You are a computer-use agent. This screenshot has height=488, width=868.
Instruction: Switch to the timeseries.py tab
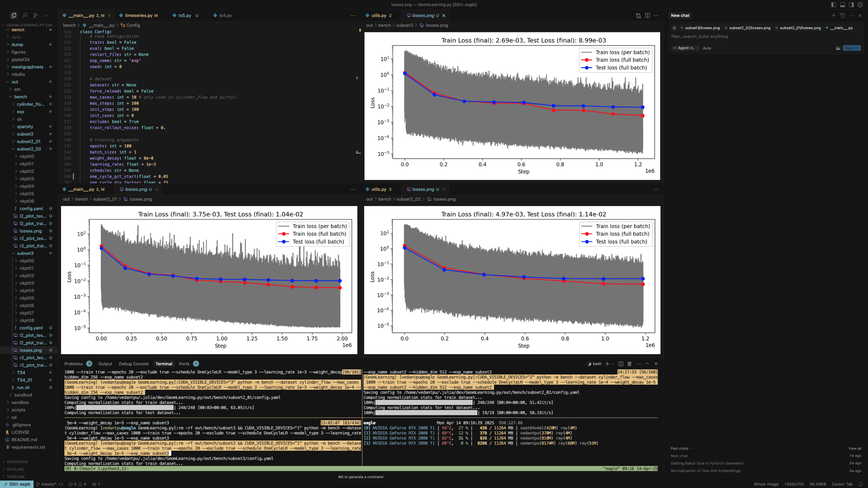tap(139, 16)
